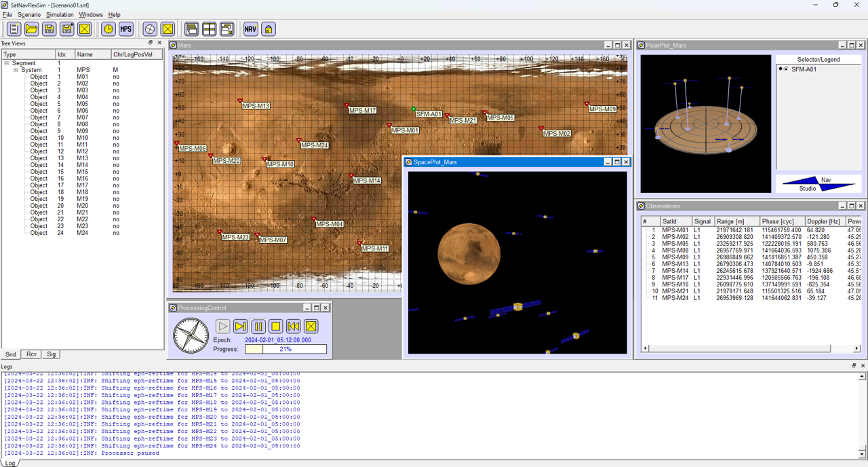Click the MPS-M14 satellite marker on map
This screenshot has height=467, width=868.
[352, 176]
